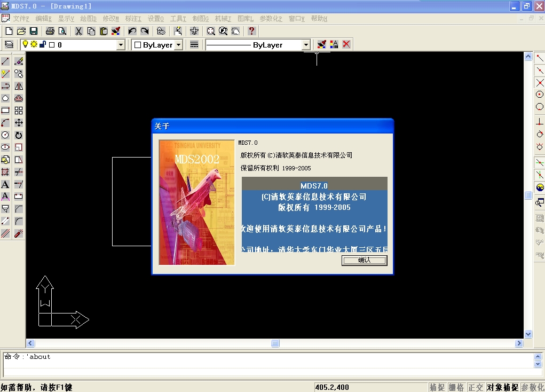Open the 编辑 Edit menu
The image size is (545, 392).
pos(43,19)
